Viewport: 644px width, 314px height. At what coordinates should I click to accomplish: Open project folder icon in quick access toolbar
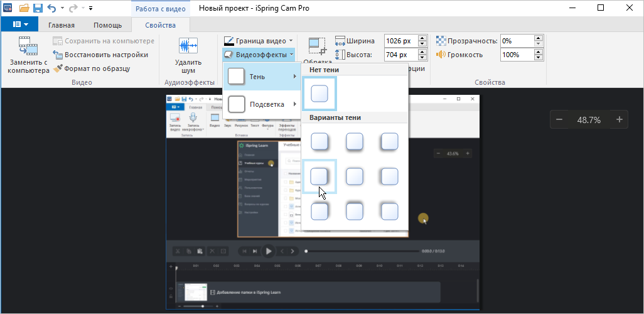[24, 8]
